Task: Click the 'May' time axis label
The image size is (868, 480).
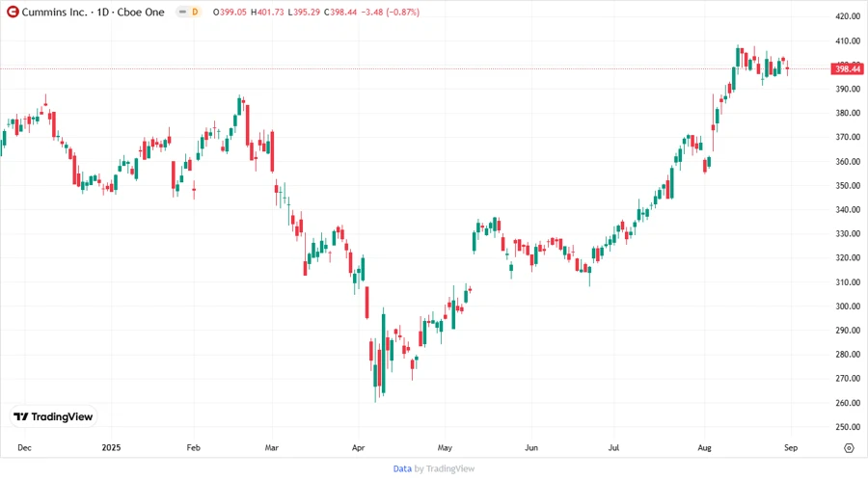Action: coord(445,448)
